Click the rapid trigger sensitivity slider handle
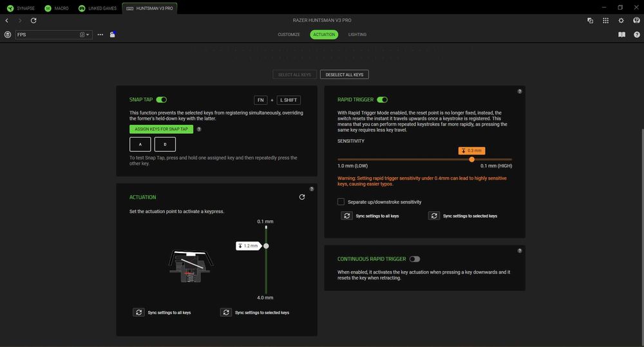This screenshot has width=644, height=347. click(x=472, y=159)
